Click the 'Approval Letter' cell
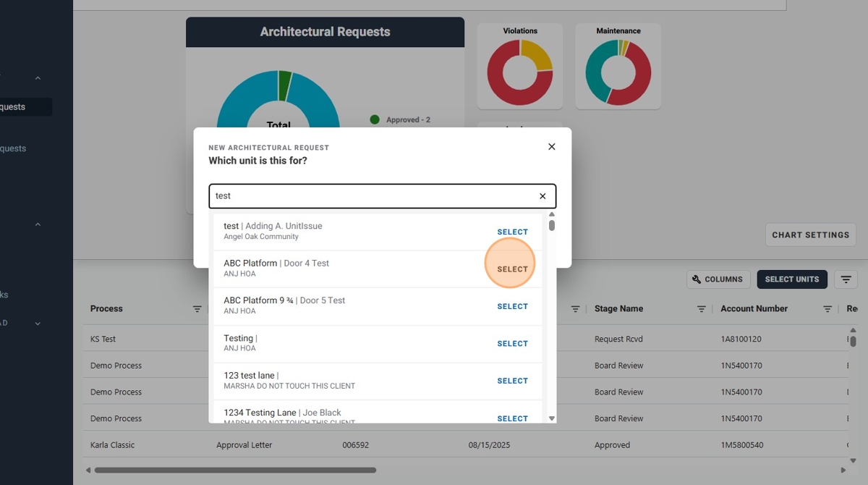 (x=244, y=445)
